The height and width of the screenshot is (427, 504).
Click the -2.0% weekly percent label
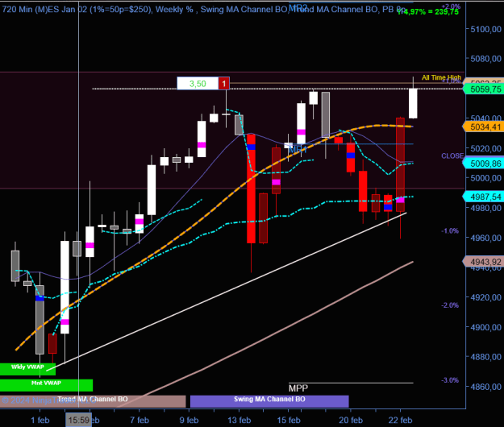450,305
